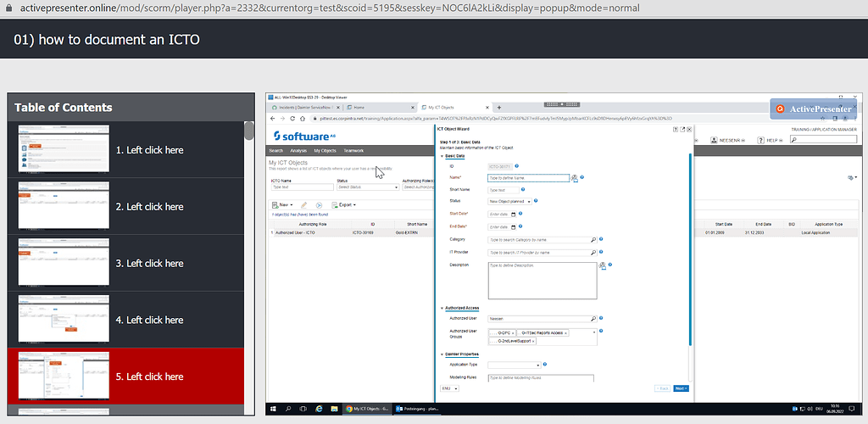Open the Analysis menu
868x424 pixels.
tap(298, 150)
